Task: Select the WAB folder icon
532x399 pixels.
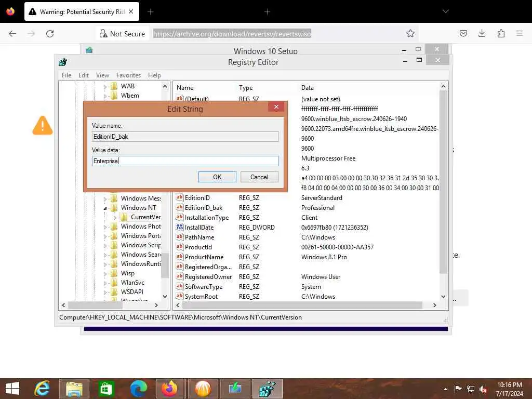Action: tap(114, 86)
